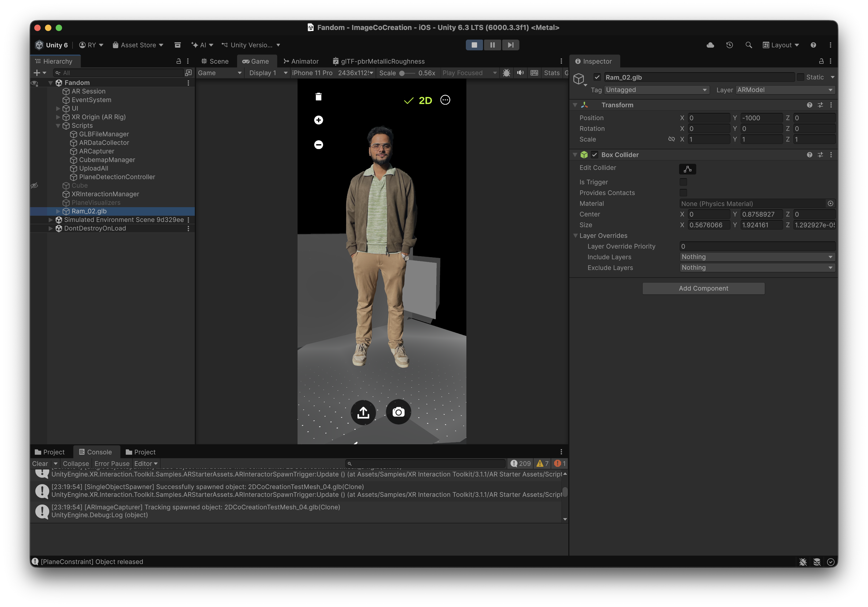Open the Layer dropdown showing ARModel
The height and width of the screenshot is (607, 868).
tap(785, 90)
